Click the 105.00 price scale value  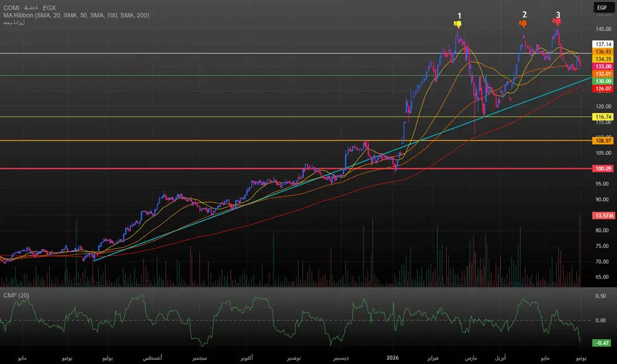[x=603, y=153]
